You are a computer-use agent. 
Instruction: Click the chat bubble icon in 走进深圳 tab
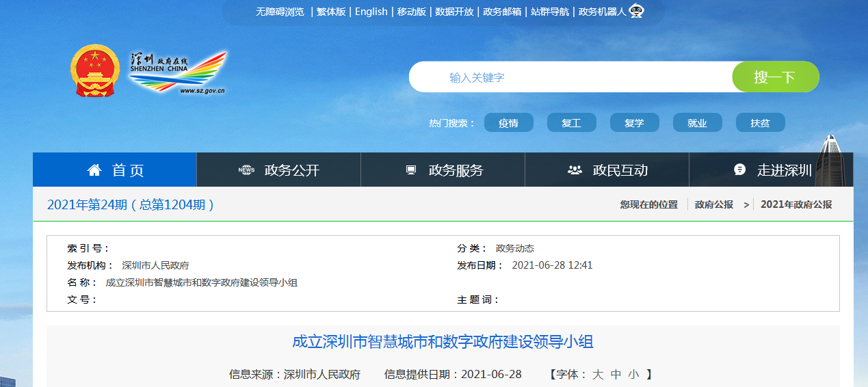point(739,170)
